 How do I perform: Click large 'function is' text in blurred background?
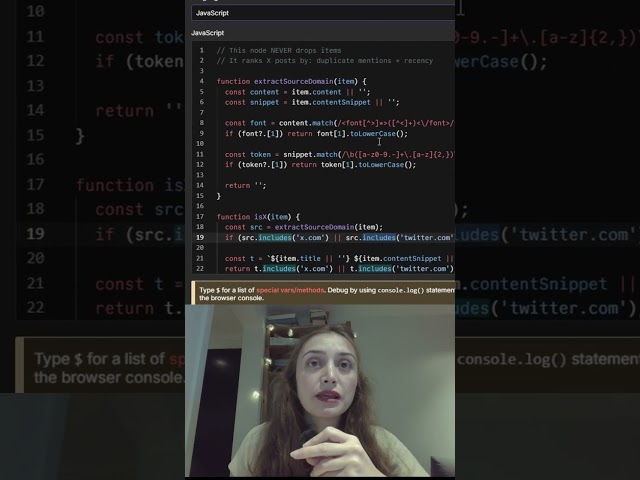click(x=130, y=186)
